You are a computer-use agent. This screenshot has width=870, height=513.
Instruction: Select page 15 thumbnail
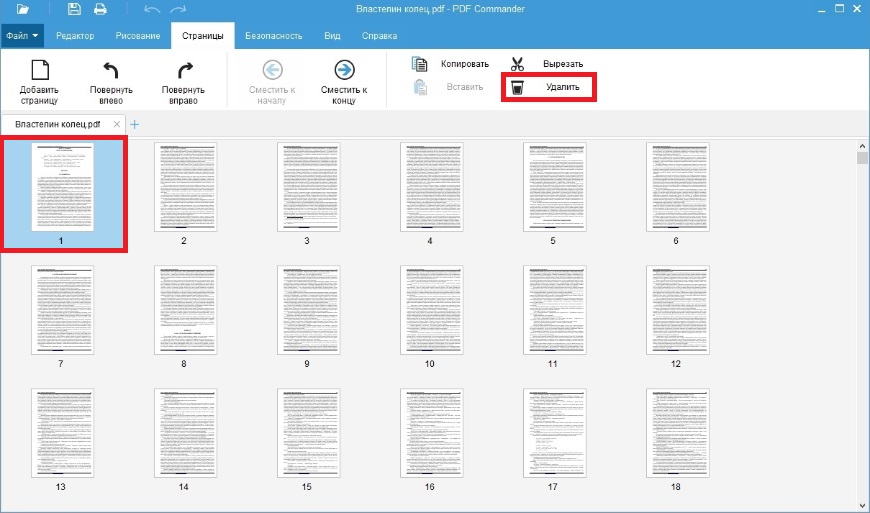click(308, 433)
